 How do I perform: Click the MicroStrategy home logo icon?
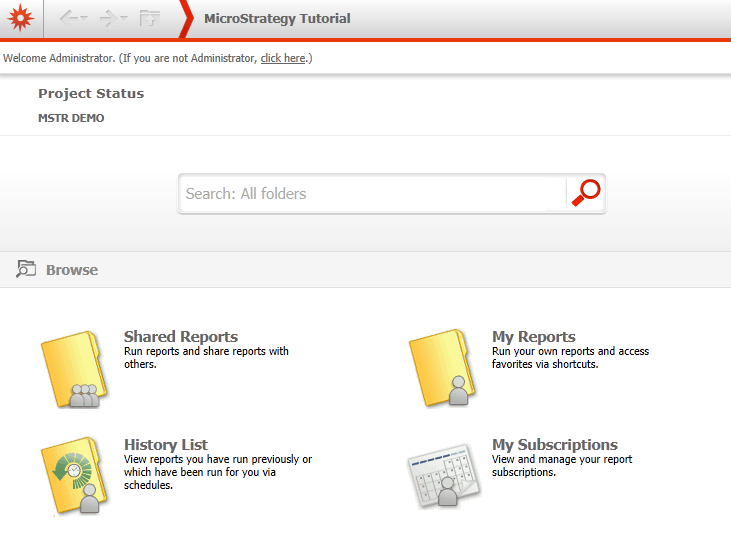(21, 19)
